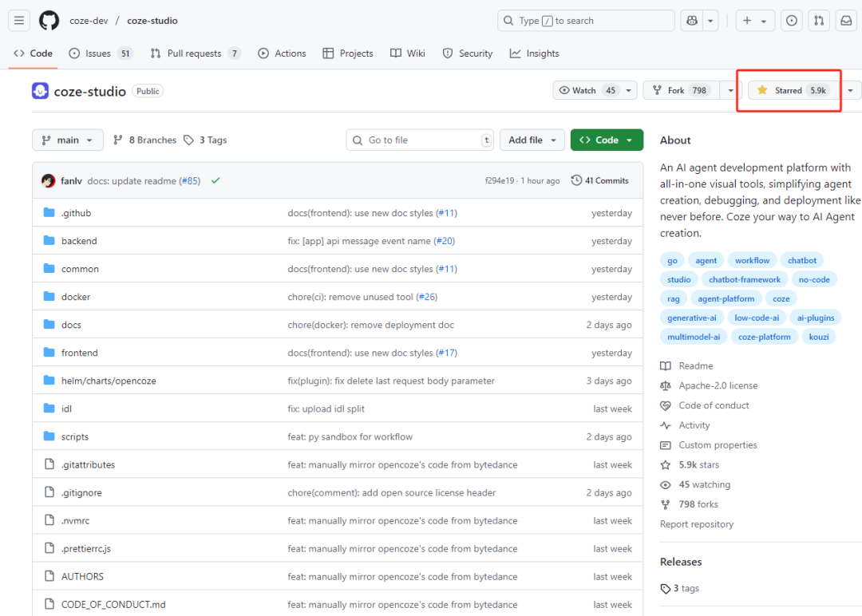This screenshot has height=616, width=862.
Task: Select the 'chatbot-framework' topic tag
Action: (x=745, y=280)
